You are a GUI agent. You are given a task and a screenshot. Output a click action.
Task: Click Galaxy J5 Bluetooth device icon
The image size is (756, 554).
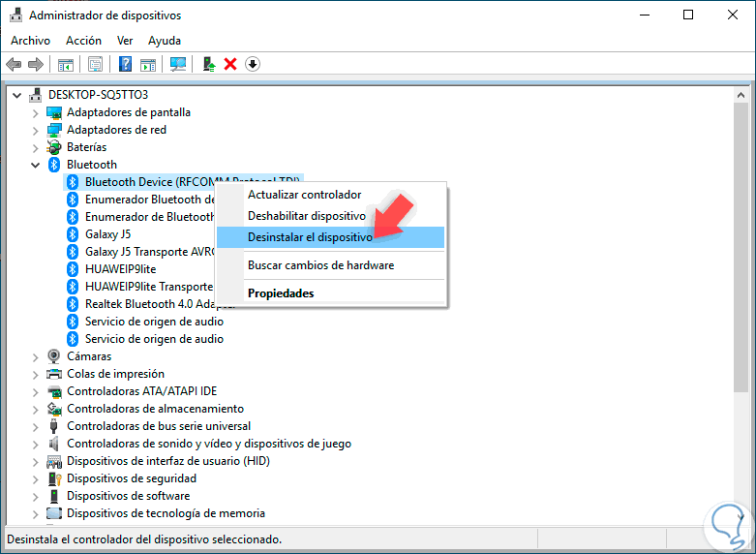tap(73, 234)
